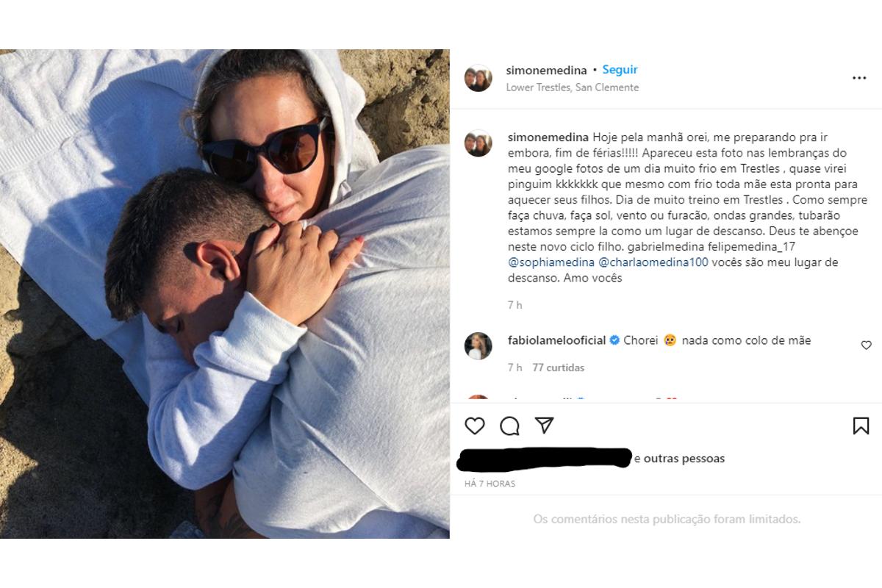Open fabiolamelooficial commenter username
Image resolution: width=882 pixels, height=588 pixels.
556,340
